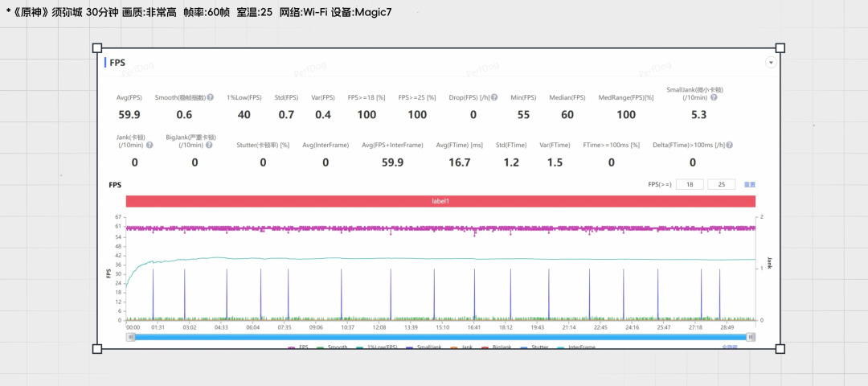Click the Avg(FPS+InterFrame) label
This screenshot has height=386, width=868.
392,145
